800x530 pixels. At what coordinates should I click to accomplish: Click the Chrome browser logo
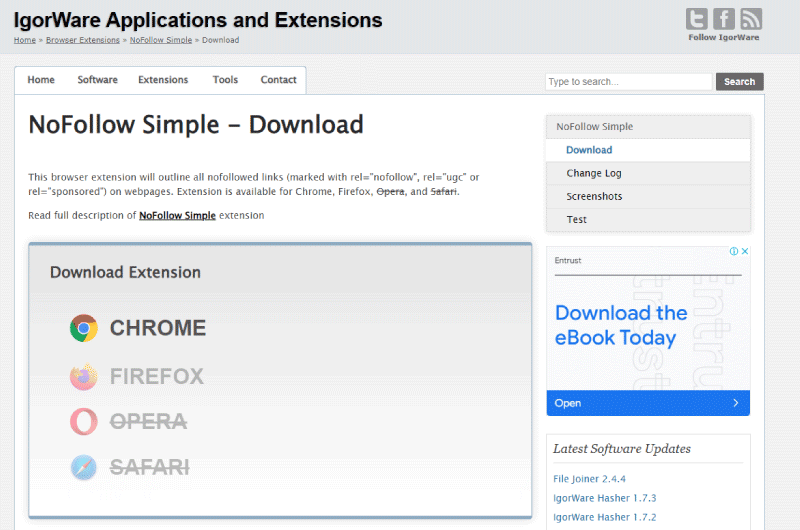tap(84, 328)
